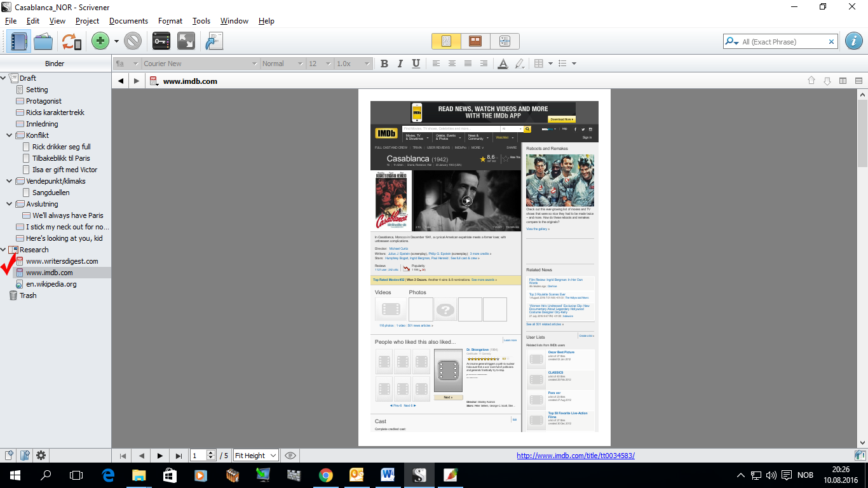This screenshot has height=488, width=868.
Task: Click the mobile sync icon
Action: click(72, 41)
